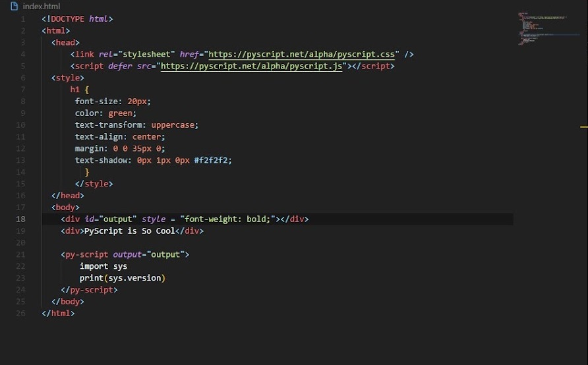This screenshot has width=588, height=365.
Task: Place cursor on the opening <head> tag
Action: pyautogui.click(x=66, y=43)
